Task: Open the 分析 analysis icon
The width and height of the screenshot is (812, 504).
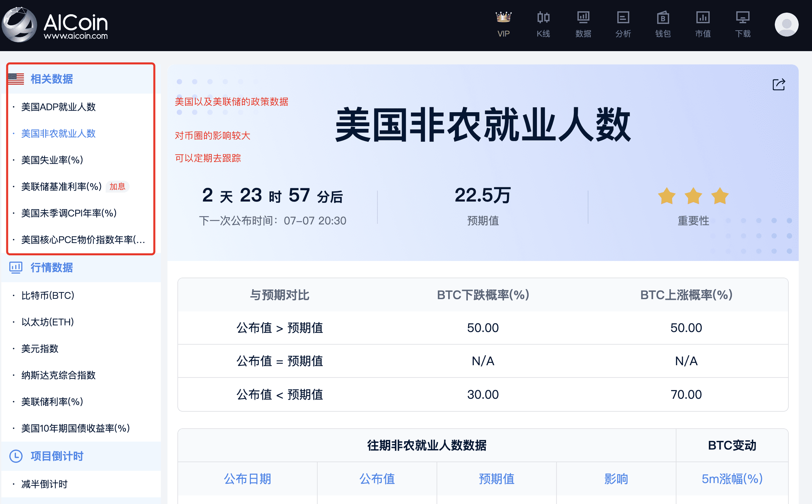Action: click(623, 17)
